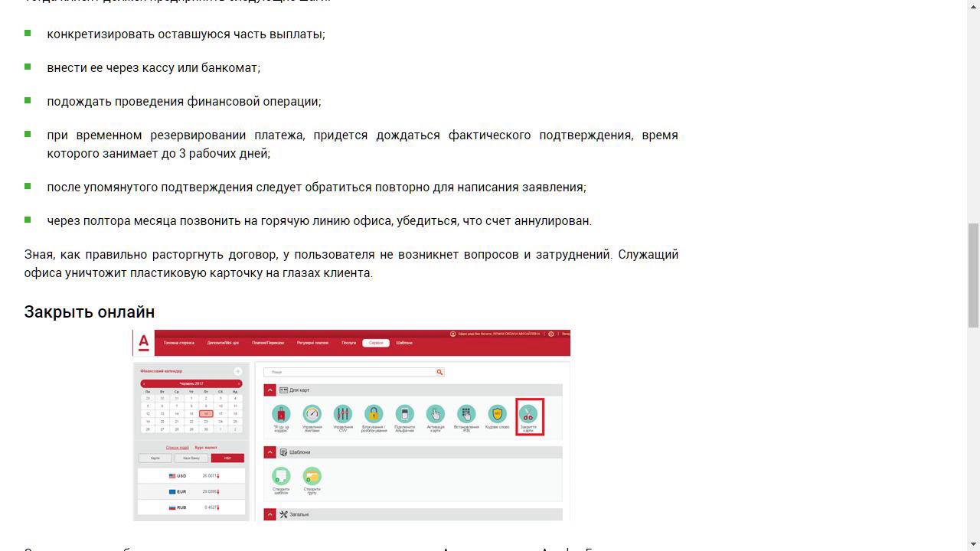This screenshot has width=980, height=551.
Task: Click the bullet 'подождать проведения финансовой операции'
Action: [x=185, y=102]
